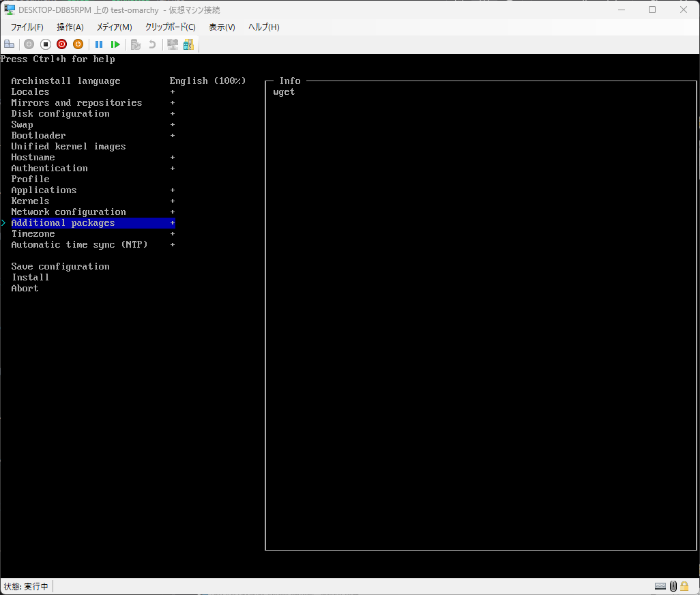Click 'wget' in the Info panel

284,92
